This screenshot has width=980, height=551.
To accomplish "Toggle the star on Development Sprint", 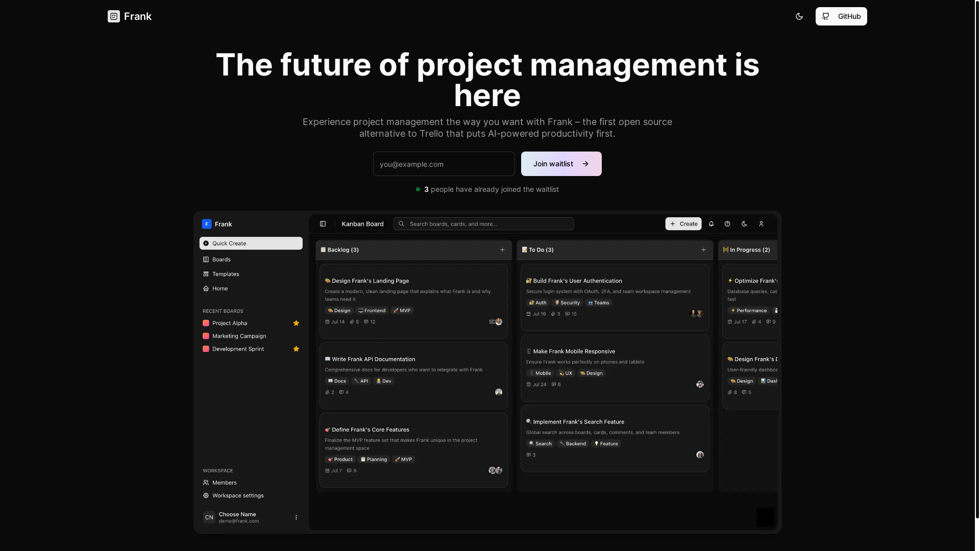I will 296,349.
